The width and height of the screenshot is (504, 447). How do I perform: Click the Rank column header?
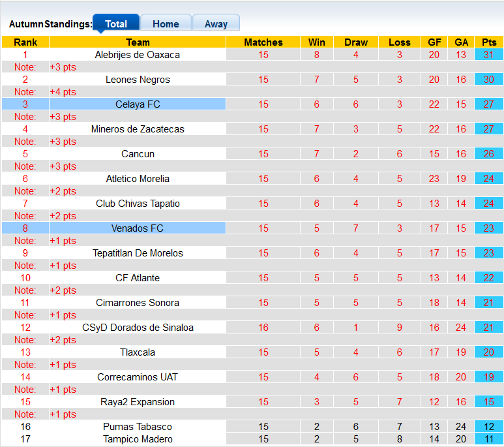click(x=25, y=42)
